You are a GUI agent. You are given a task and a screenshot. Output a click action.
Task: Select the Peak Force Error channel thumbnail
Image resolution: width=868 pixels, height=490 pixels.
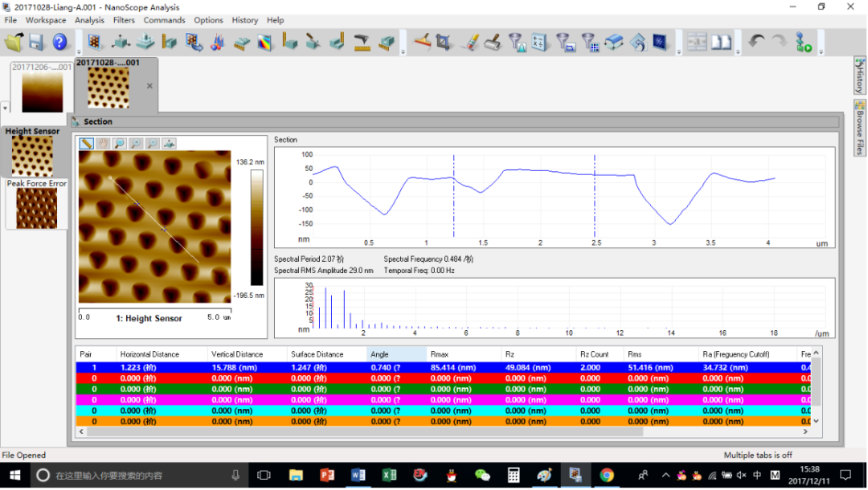pyautogui.click(x=37, y=208)
